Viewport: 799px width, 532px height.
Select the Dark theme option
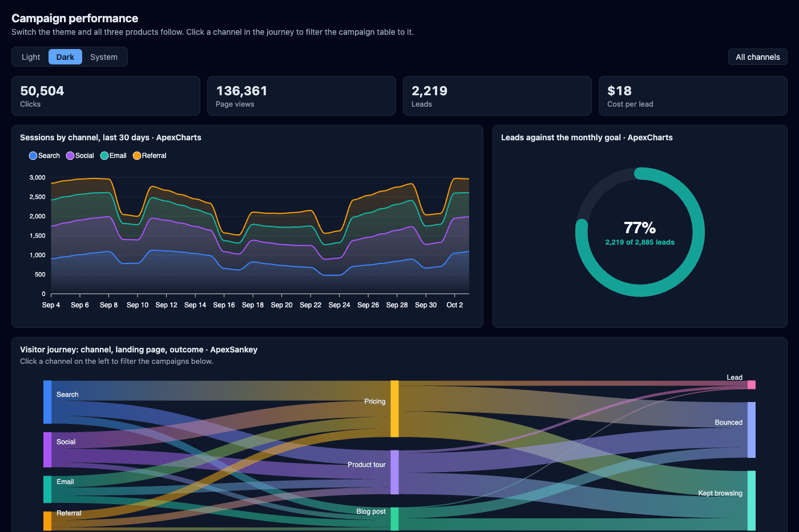click(65, 57)
